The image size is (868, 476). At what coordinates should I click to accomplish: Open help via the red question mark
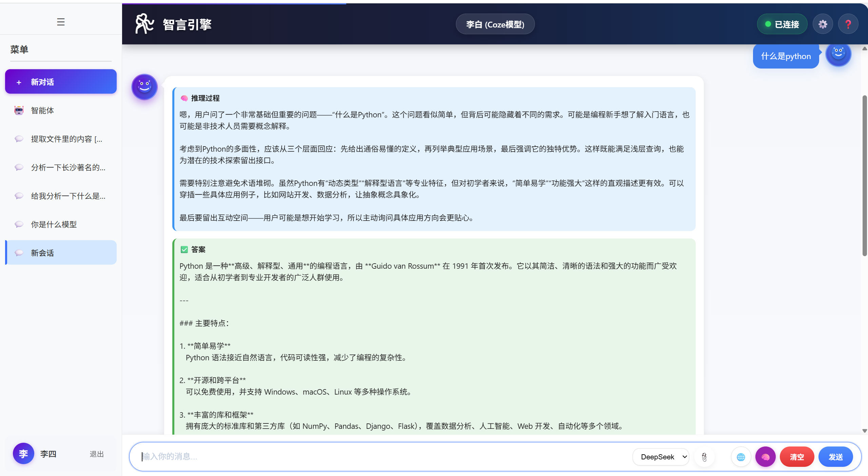coord(848,24)
